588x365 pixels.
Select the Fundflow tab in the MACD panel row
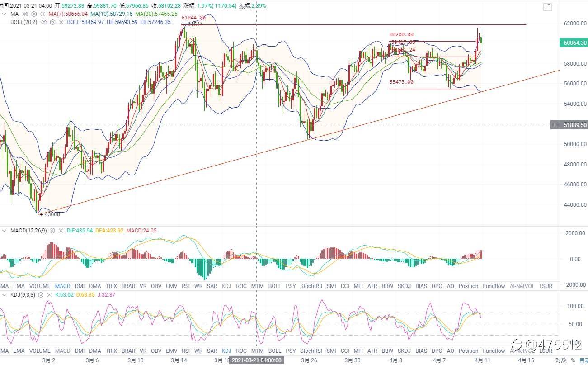point(494,286)
